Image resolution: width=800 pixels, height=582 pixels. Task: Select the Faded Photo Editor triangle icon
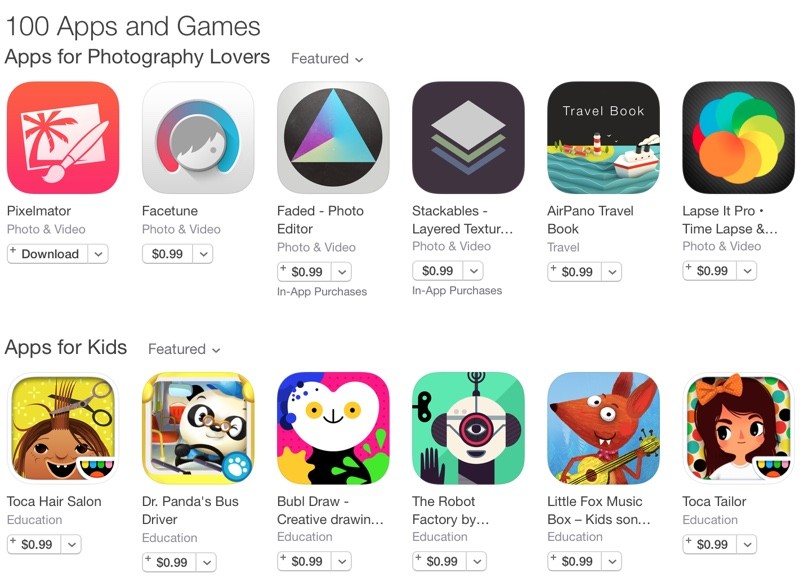pos(333,137)
